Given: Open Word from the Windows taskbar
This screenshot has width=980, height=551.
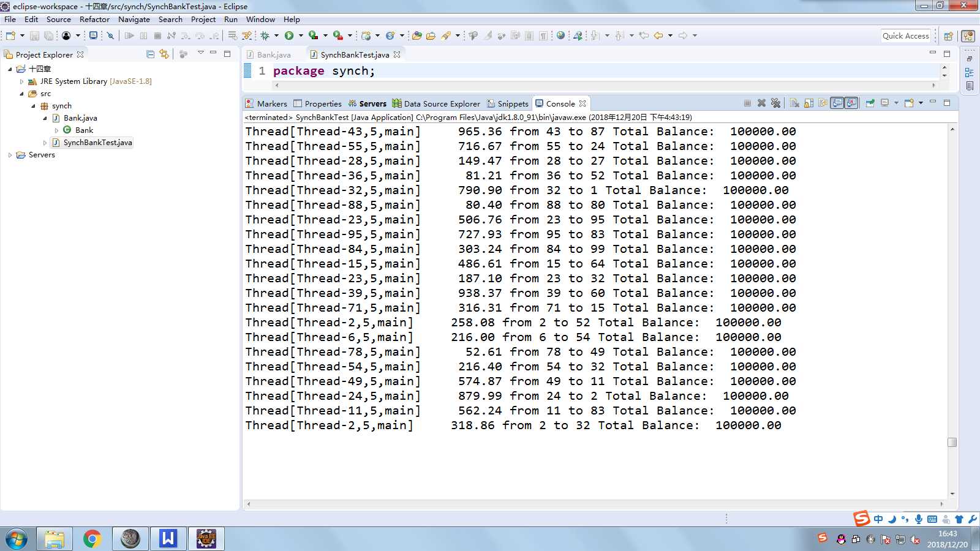Looking at the screenshot, I should coord(168,539).
